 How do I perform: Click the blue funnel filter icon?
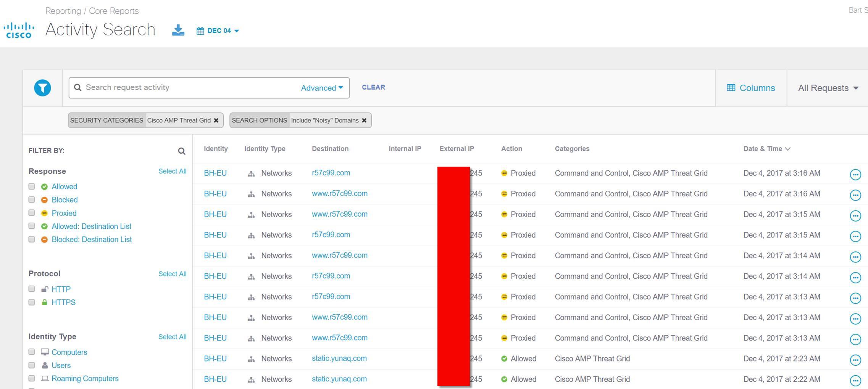click(x=42, y=88)
